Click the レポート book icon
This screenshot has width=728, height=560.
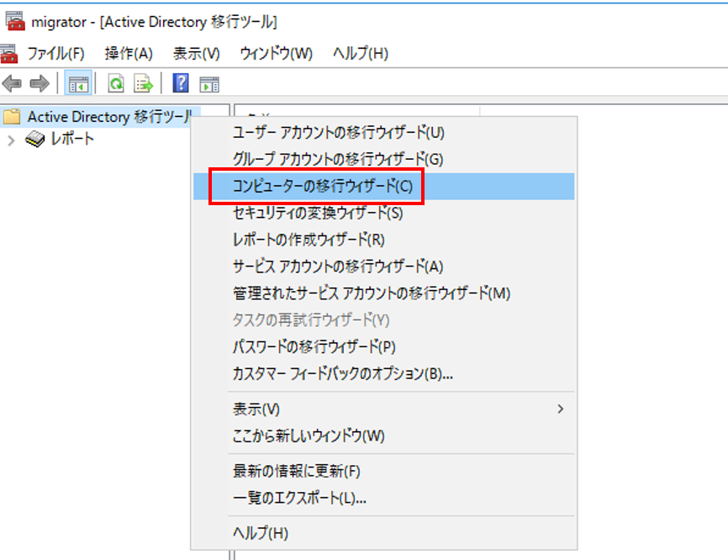(34, 139)
